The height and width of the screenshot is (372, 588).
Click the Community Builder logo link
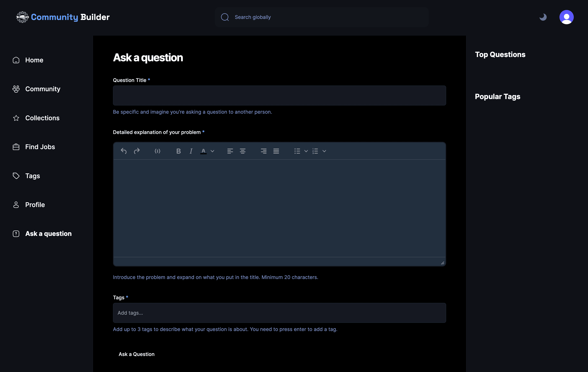pos(63,17)
